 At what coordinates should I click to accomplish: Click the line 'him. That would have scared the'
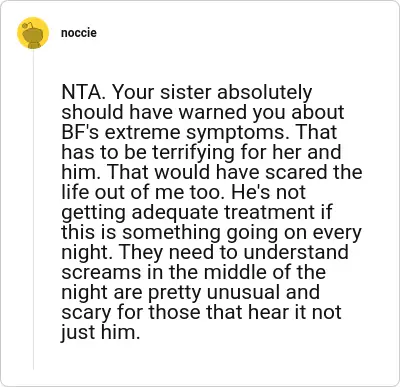(x=212, y=172)
